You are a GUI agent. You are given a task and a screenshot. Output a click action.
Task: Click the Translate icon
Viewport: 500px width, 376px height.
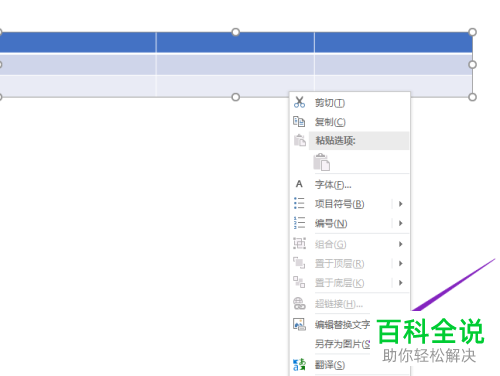tap(299, 364)
